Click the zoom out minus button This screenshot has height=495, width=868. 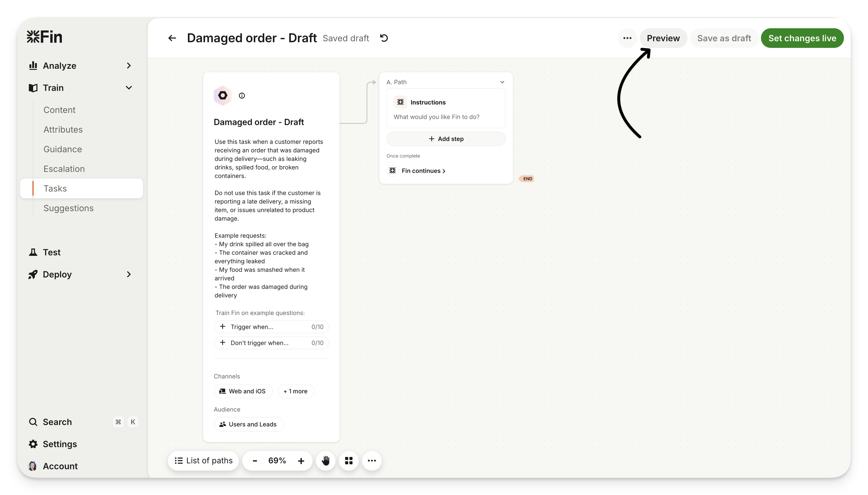tap(255, 461)
